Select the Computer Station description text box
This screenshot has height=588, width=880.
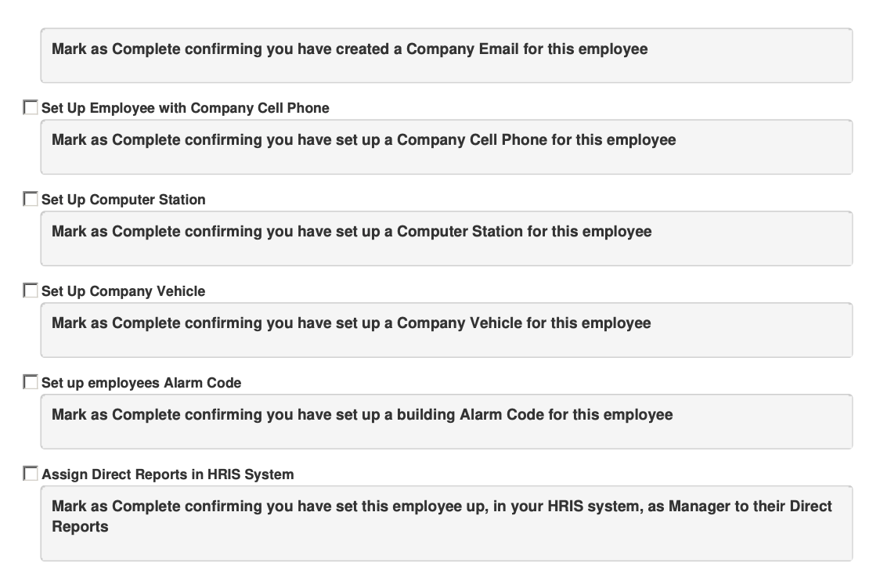click(x=447, y=239)
